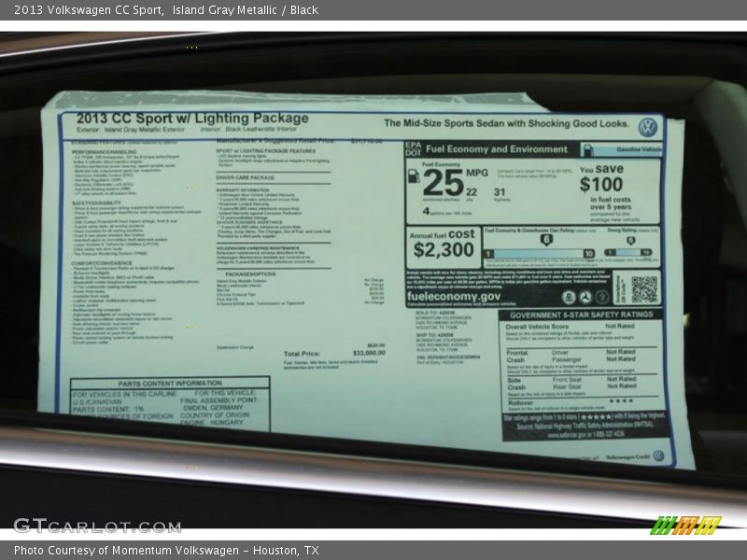Screen dimensions: 747x560
Task: Click the gas pump icon beside Gasoline Vehicle
Action: pos(589,148)
